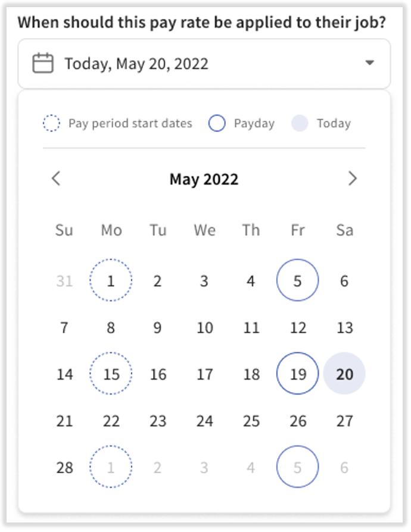The height and width of the screenshot is (532, 411).
Task: Click the June 5 grayed payday circle
Action: pyautogui.click(x=298, y=467)
